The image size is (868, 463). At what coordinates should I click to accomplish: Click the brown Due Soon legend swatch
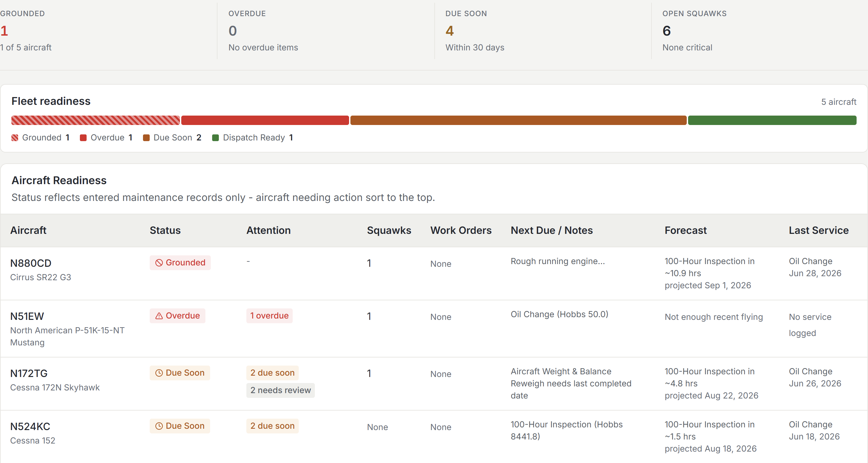coord(146,138)
